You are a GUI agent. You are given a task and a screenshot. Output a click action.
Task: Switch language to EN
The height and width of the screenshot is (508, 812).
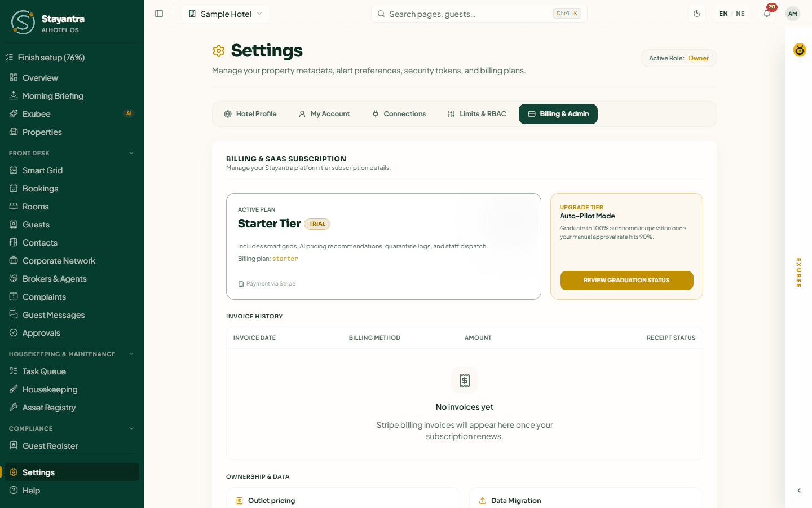(x=723, y=14)
